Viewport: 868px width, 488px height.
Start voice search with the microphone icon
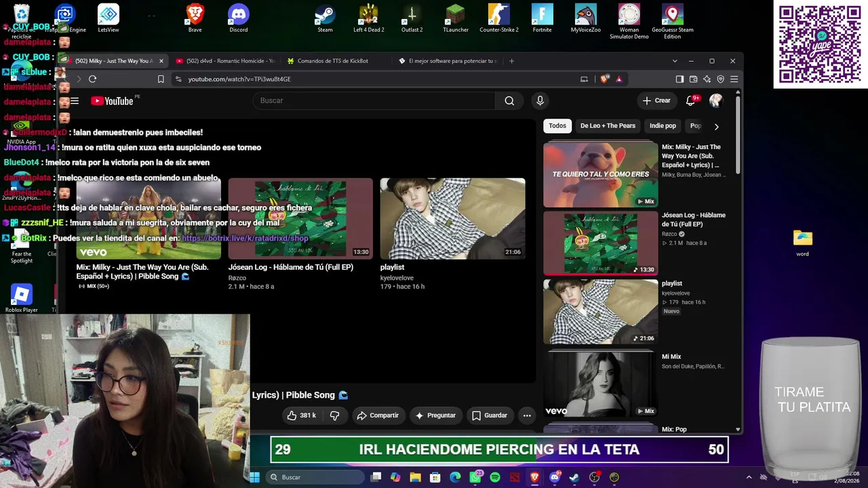tap(540, 101)
